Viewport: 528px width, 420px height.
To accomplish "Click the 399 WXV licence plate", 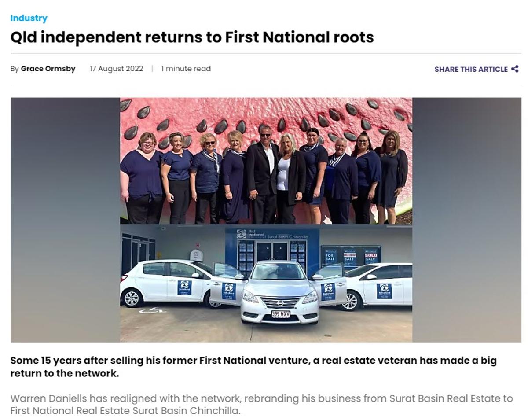I will pos(280,314).
